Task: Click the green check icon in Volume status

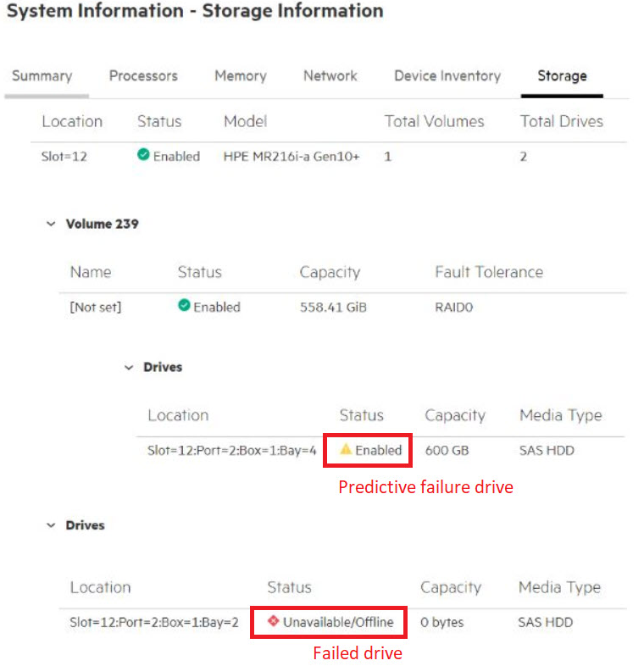Action: click(x=184, y=306)
